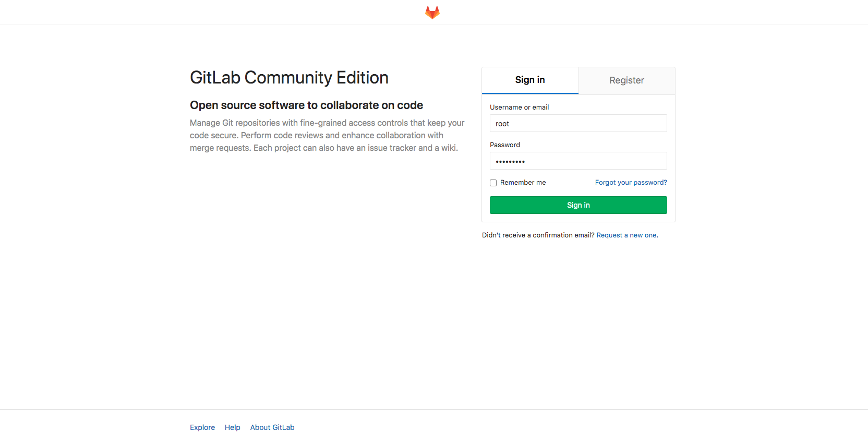Screen dimensions: 868x442
Task: Open the Explore footer link
Action: (x=202, y=427)
